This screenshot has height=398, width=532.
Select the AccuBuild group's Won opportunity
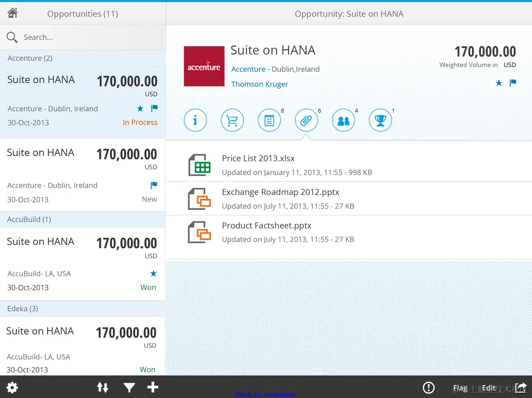[83, 264]
